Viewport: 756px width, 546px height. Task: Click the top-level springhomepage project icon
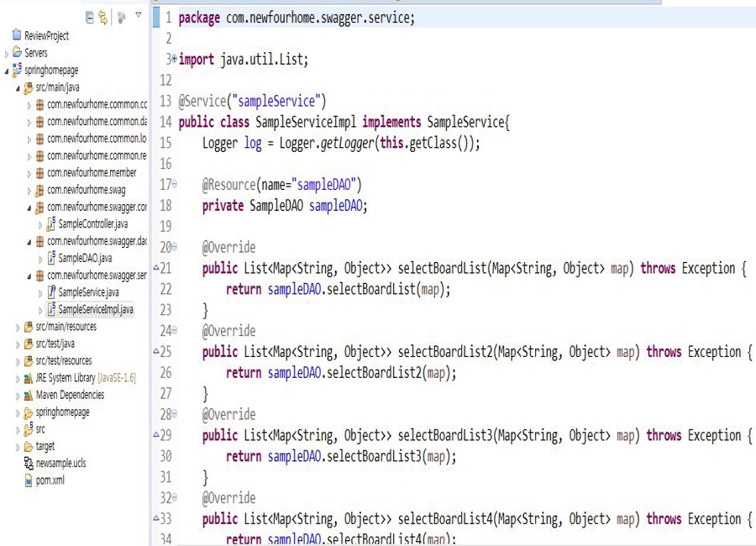click(18, 70)
